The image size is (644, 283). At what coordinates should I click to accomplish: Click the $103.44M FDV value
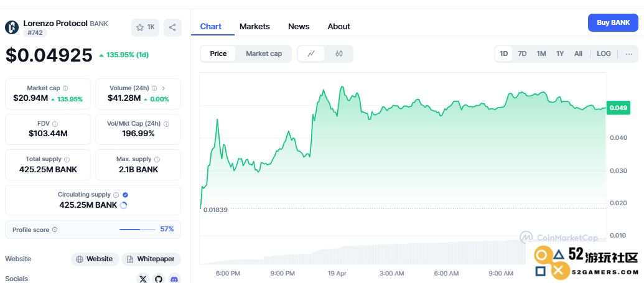[x=48, y=134]
